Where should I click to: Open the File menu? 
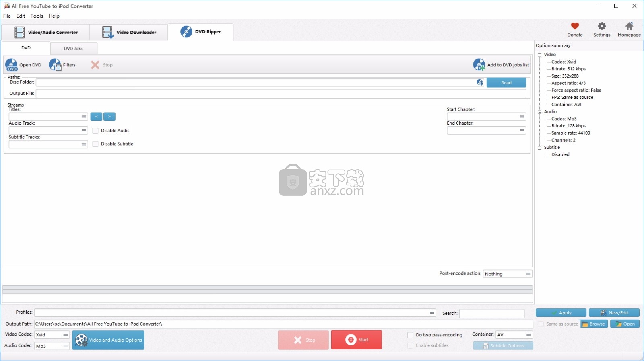(x=7, y=16)
